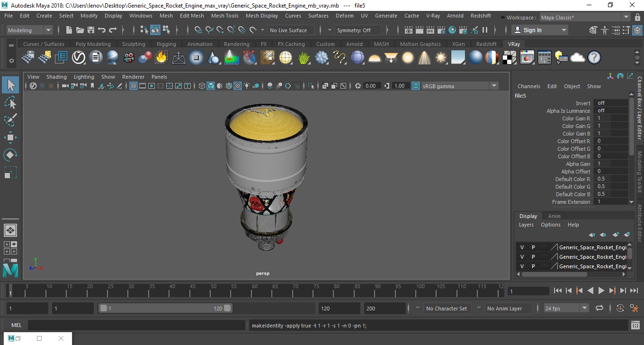Click the cloud icon on VRay shelf
The width and height of the screenshot is (644, 345).
tap(578, 58)
